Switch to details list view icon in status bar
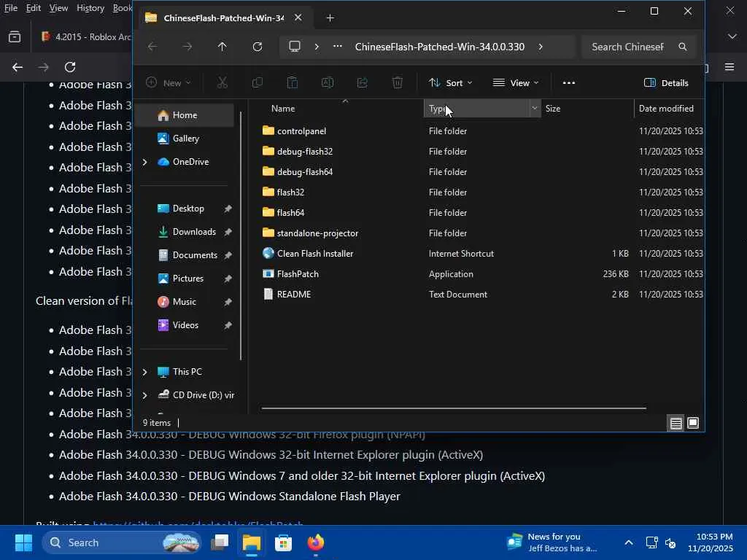Screen dimensions: 747x560 (676, 424)
